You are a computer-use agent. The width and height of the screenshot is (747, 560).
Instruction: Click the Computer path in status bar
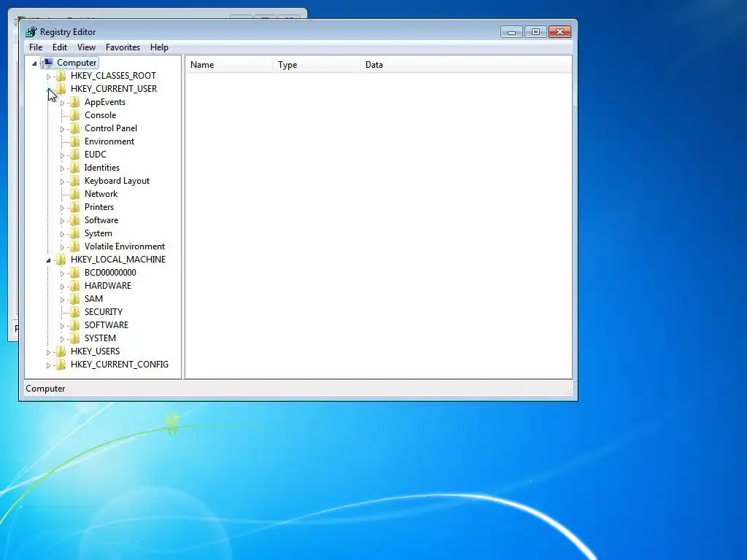(x=45, y=389)
